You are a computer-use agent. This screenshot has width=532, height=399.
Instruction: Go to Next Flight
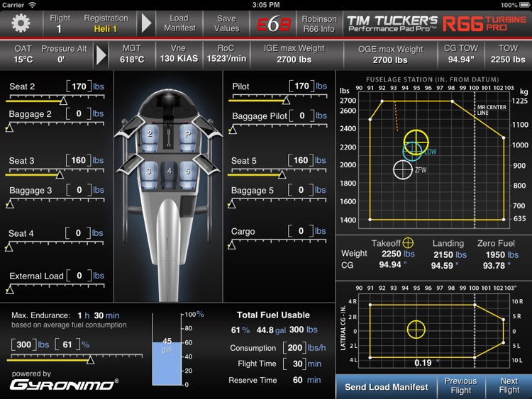pyautogui.click(x=509, y=386)
